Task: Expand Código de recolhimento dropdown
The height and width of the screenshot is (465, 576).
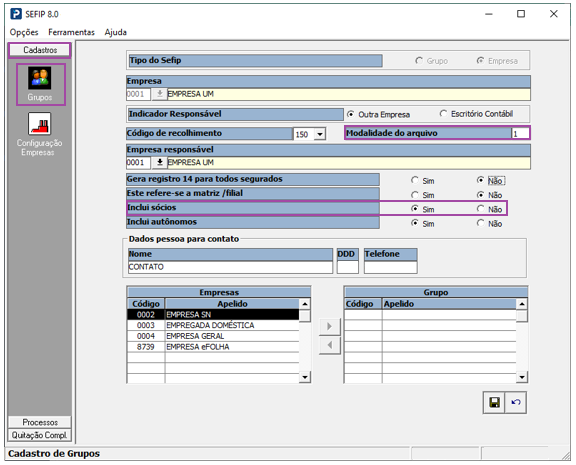Action: 320,134
